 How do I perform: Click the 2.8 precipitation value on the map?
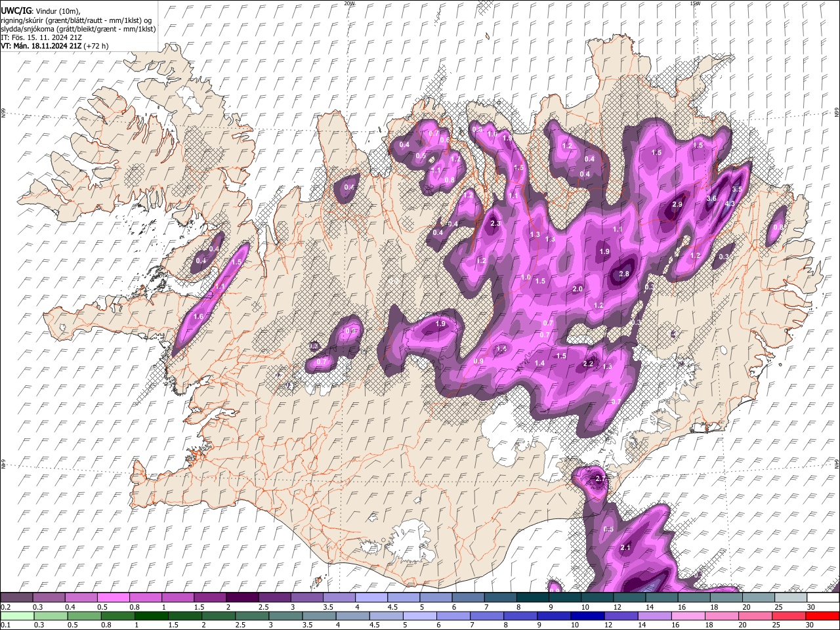(x=624, y=274)
